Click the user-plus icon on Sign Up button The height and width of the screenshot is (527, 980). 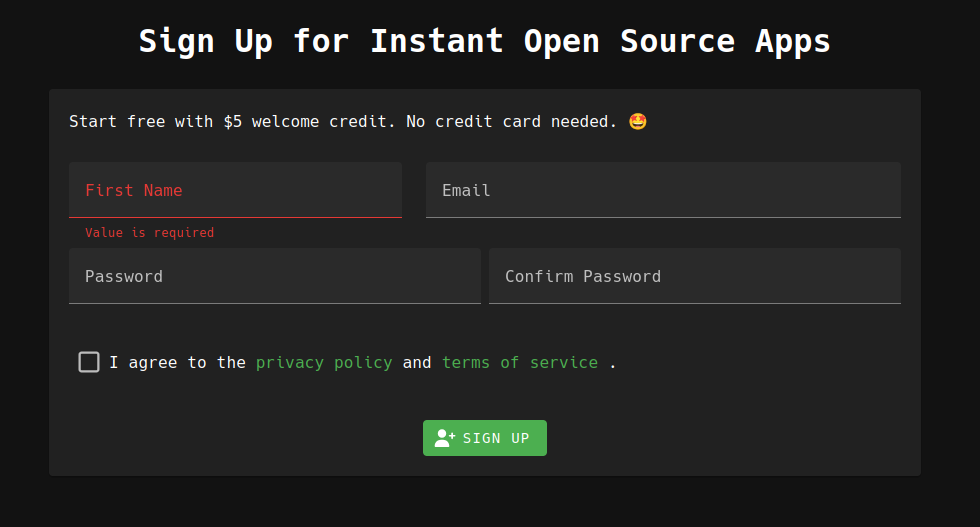445,438
